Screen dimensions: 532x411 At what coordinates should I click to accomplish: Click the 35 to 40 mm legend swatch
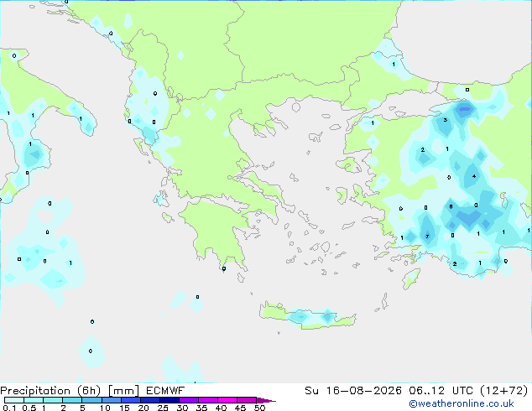coord(207,400)
